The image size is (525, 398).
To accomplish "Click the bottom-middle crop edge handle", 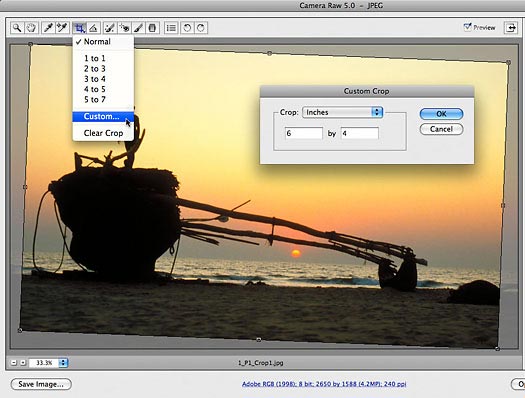I will [258, 340].
